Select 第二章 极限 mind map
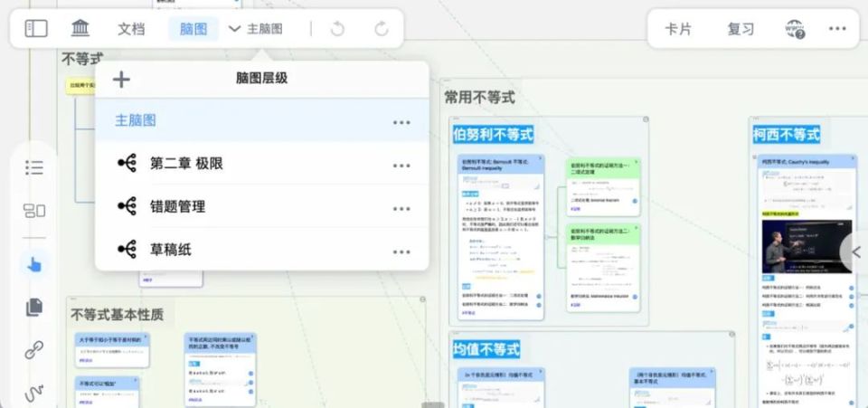Image resolution: width=868 pixels, height=408 pixels. tap(262, 164)
